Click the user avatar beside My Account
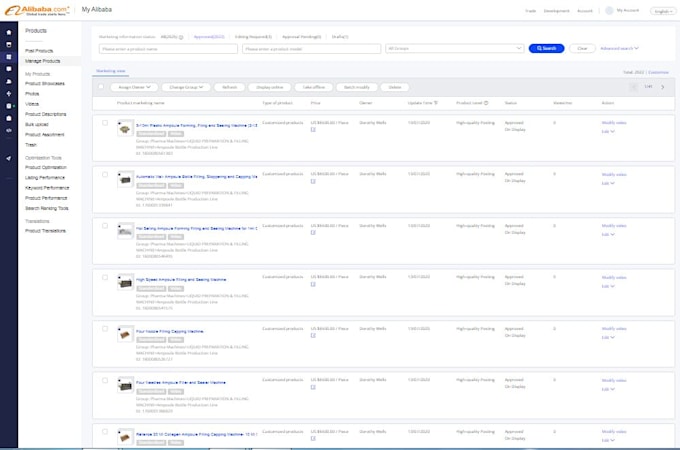The height and width of the screenshot is (450, 680). (x=609, y=10)
